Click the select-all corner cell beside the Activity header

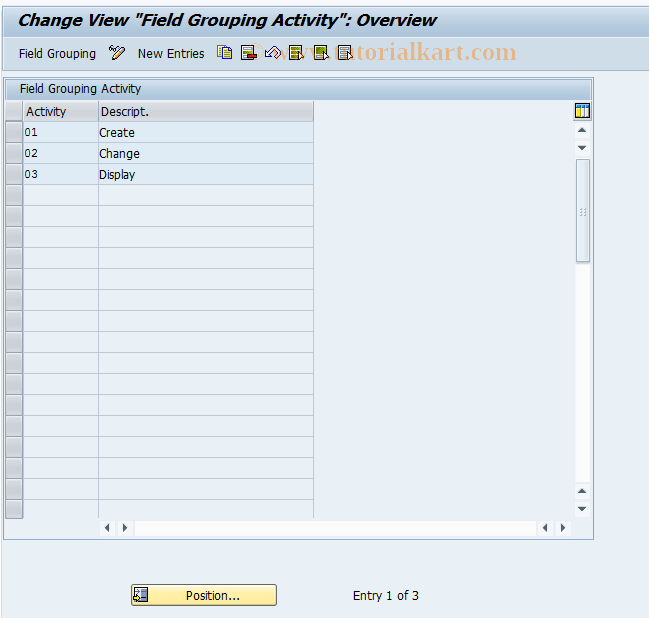coord(14,111)
